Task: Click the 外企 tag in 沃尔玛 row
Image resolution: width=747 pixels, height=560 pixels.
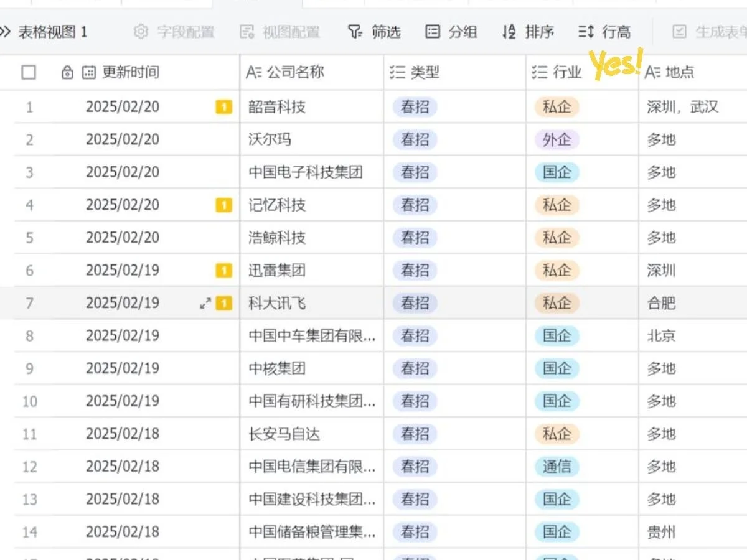Action: click(557, 139)
